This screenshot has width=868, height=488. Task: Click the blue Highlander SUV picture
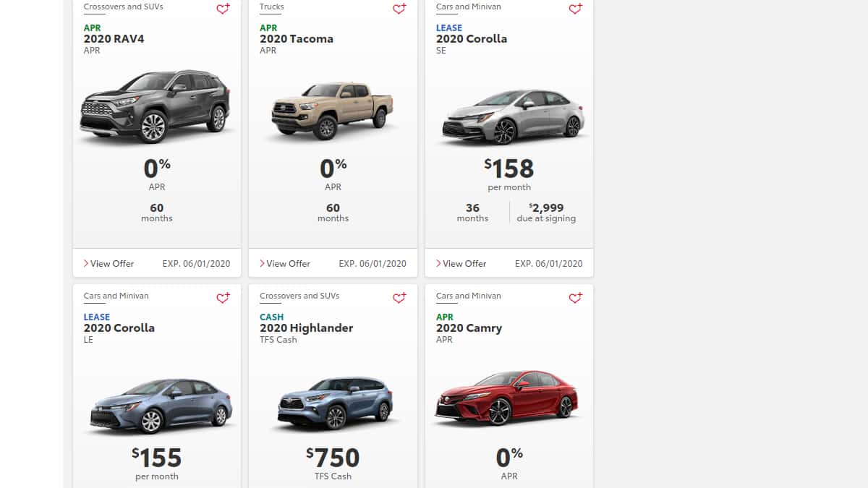click(336, 403)
